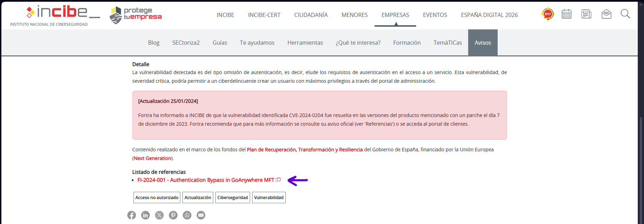Screen dimensions: 644x224
Task: Open the SECtoriza2 submenu
Action: coord(186,43)
